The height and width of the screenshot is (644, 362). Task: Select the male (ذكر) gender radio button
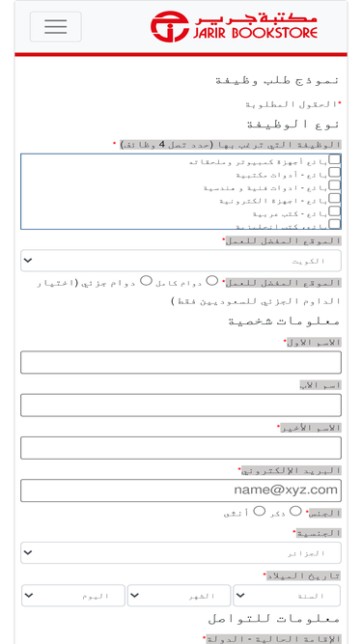pos(295,511)
